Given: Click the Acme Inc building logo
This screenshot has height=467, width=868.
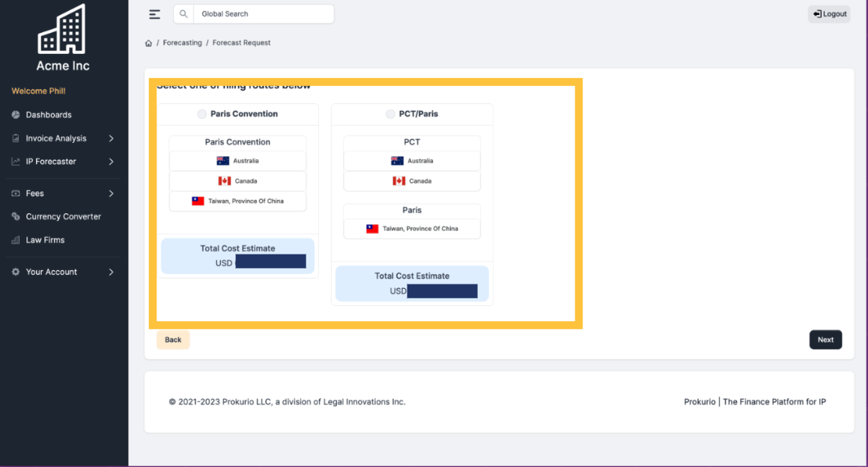Looking at the screenshot, I should (x=61, y=28).
